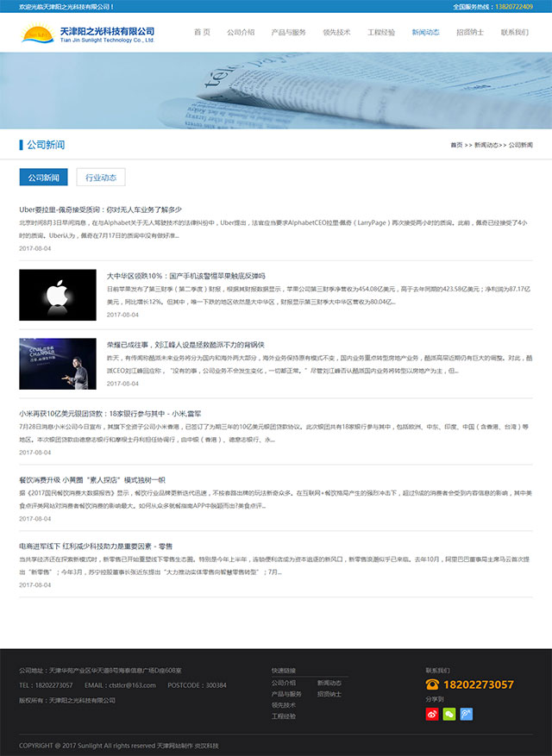Open the Uber news article headline
The image size is (552, 756).
101,209
